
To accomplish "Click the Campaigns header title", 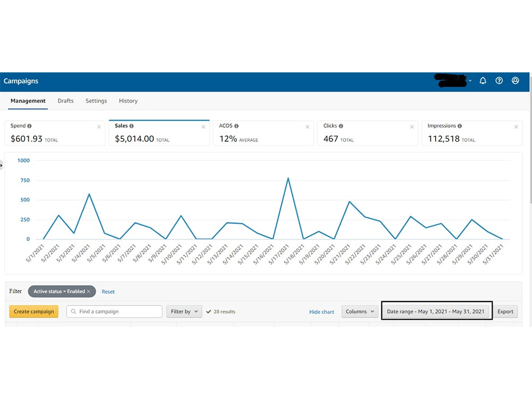I will pyautogui.click(x=21, y=81).
